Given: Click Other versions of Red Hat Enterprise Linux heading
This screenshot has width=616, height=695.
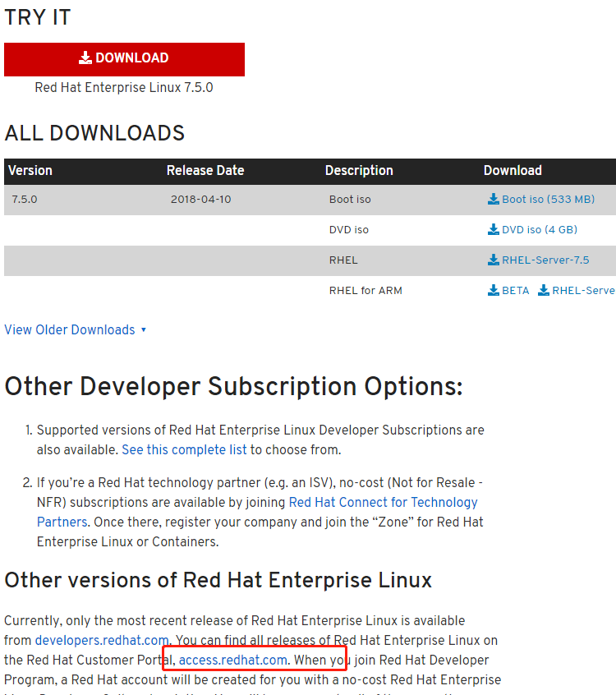Looking at the screenshot, I should coord(218,580).
